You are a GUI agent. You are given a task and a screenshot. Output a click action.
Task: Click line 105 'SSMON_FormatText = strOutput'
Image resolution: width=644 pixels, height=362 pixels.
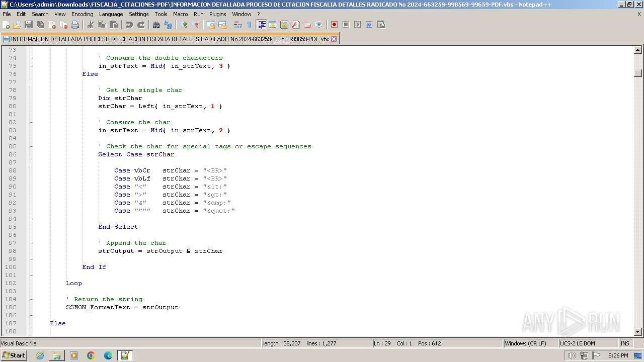pyautogui.click(x=122, y=307)
